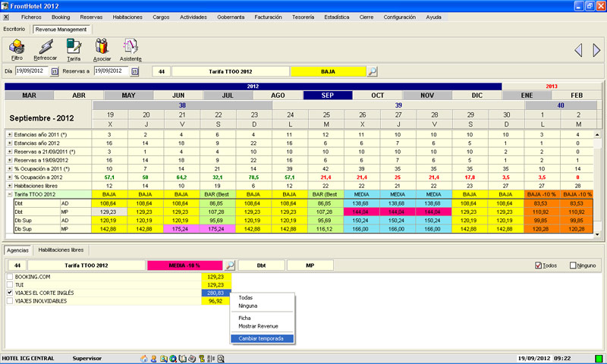Toggle the Todos checkbox
The height and width of the screenshot is (364, 607).
[x=539, y=265]
